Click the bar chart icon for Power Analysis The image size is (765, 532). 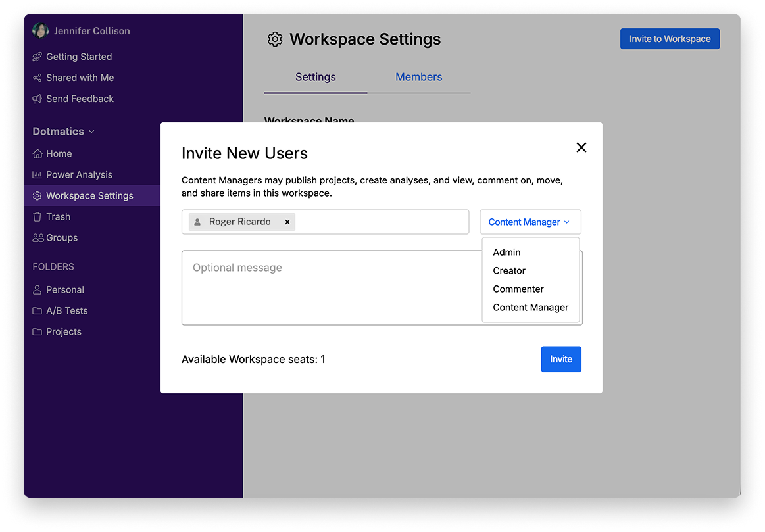(x=37, y=175)
